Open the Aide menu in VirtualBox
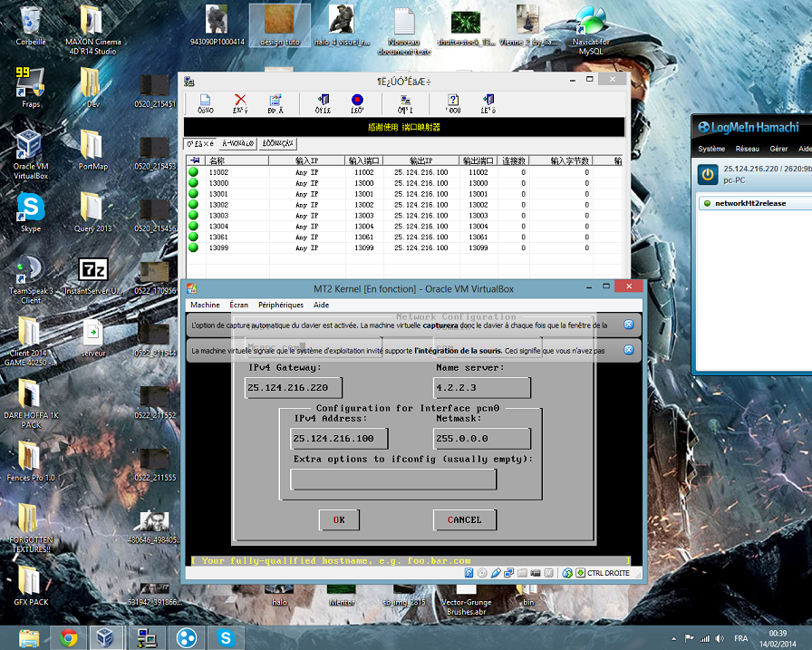Image resolution: width=812 pixels, height=650 pixels. 321,305
